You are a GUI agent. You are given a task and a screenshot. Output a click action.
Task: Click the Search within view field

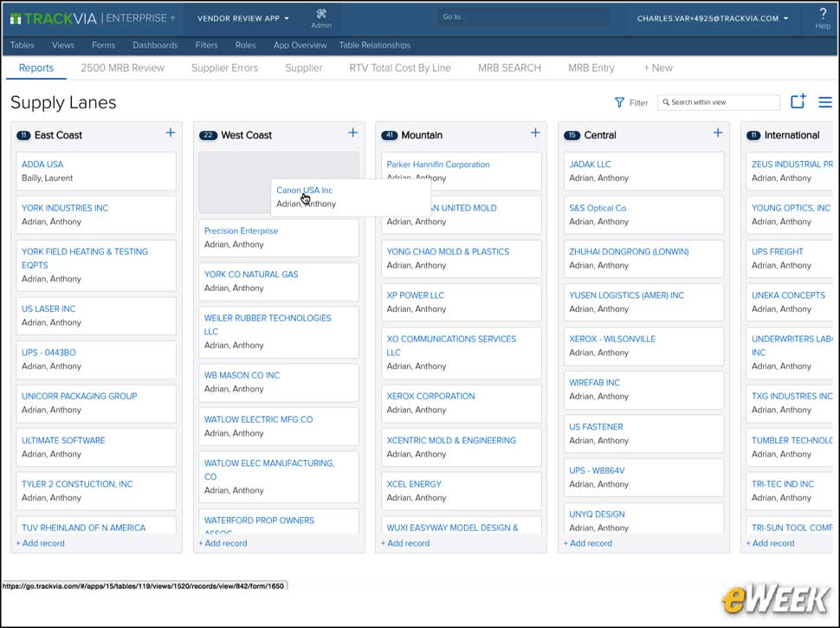coord(719,102)
